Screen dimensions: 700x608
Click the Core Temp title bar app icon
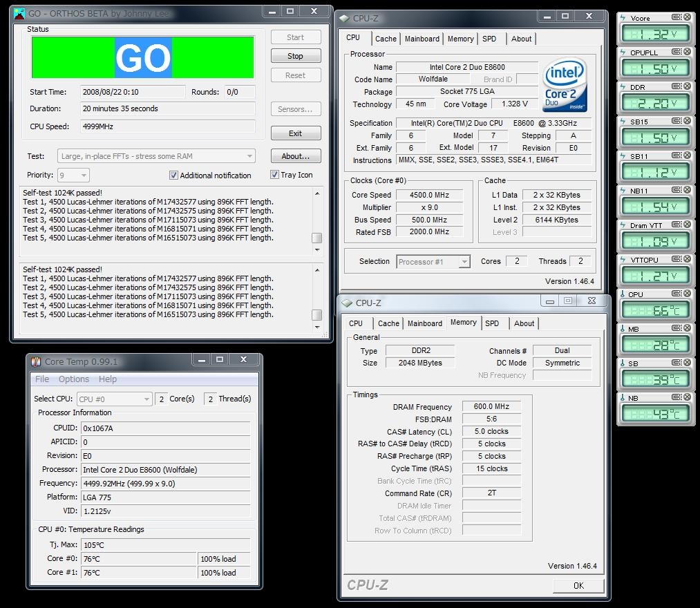pos(36,361)
